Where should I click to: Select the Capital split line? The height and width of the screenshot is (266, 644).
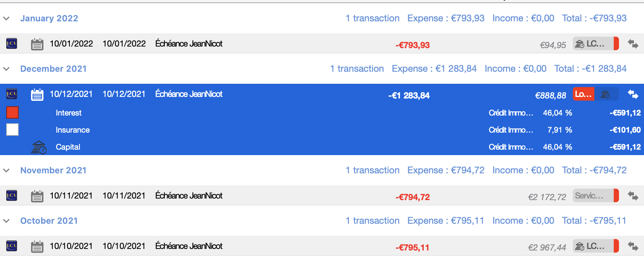[x=322, y=147]
